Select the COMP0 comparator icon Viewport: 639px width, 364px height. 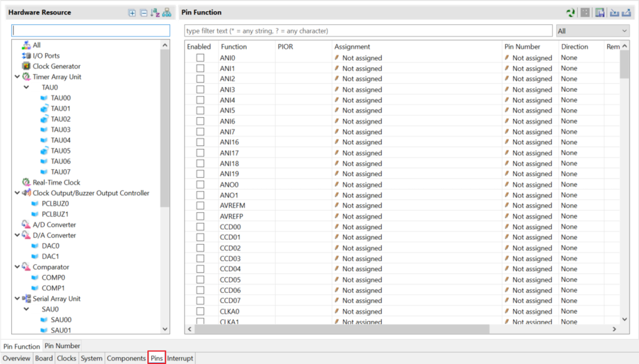click(35, 278)
